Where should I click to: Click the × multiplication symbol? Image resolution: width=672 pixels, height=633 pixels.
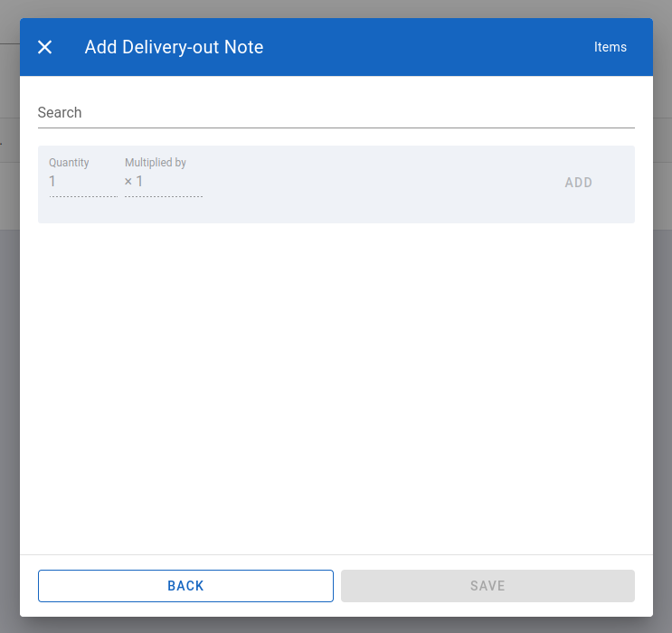click(128, 182)
